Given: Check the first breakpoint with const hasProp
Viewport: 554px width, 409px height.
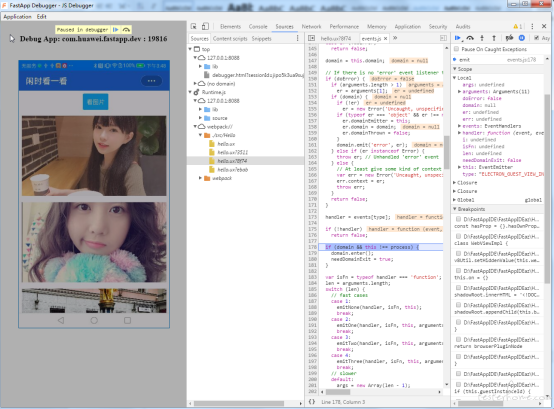Looking at the screenshot, I should 458,219.
